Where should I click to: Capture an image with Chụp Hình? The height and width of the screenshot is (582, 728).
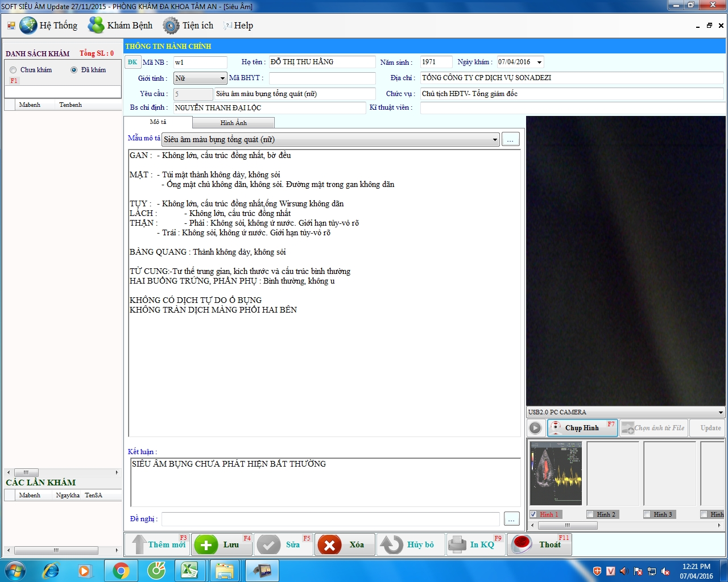(x=582, y=428)
